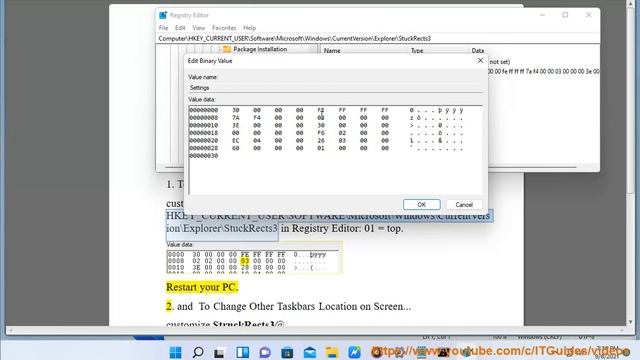Open Task View on the taskbar
640x360 pixels.
pos(220,352)
